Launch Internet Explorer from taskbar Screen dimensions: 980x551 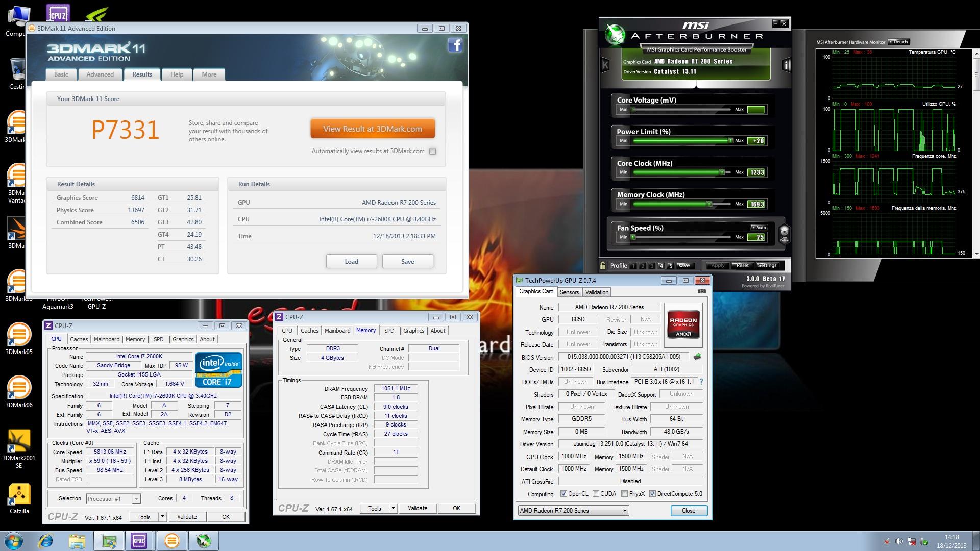coord(46,541)
